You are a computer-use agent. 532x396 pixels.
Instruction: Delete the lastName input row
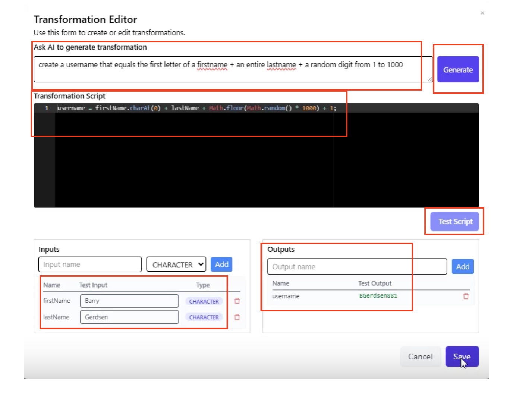click(x=237, y=317)
